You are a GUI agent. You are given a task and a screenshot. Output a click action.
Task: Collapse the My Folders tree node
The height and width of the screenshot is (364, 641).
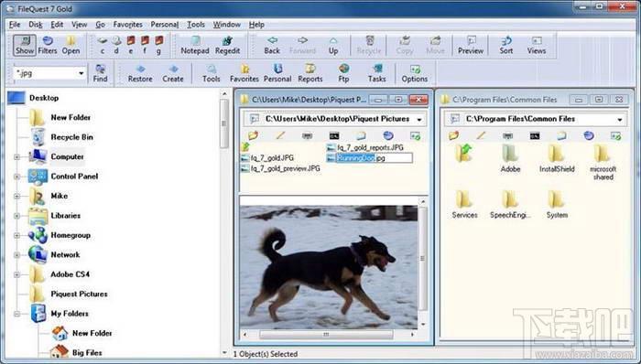(x=16, y=314)
